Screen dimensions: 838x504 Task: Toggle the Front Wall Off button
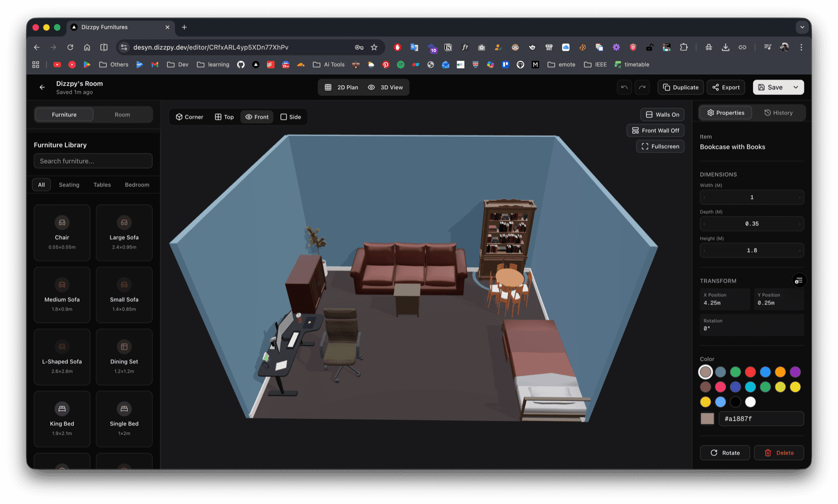(x=655, y=130)
